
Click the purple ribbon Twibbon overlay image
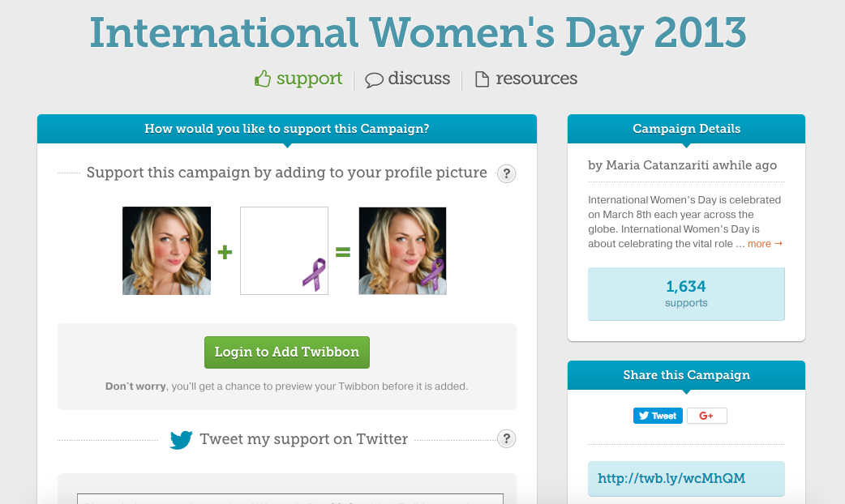click(284, 250)
